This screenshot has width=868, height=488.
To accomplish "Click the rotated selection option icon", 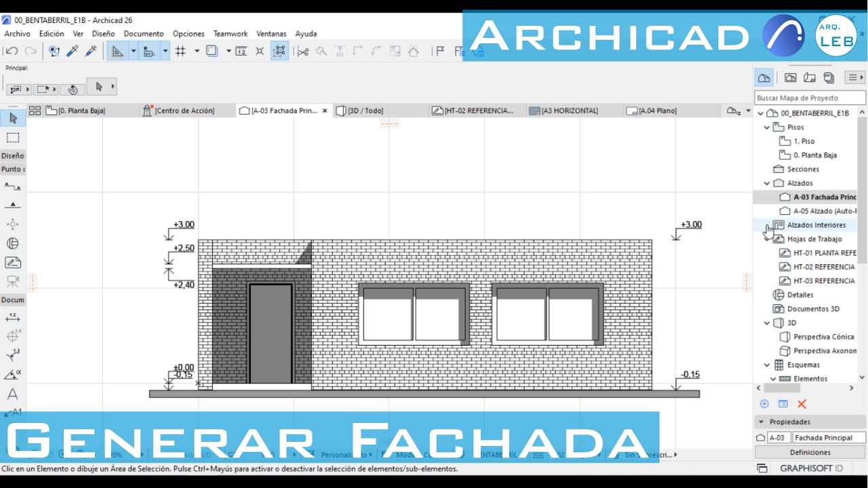I will (x=73, y=89).
